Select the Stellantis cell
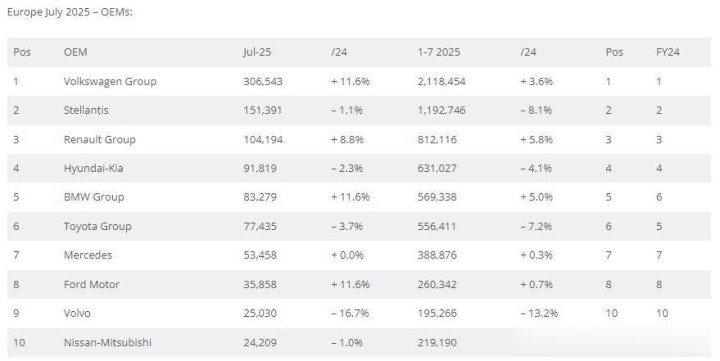Viewport: 720px width, 361px height. tap(86, 110)
